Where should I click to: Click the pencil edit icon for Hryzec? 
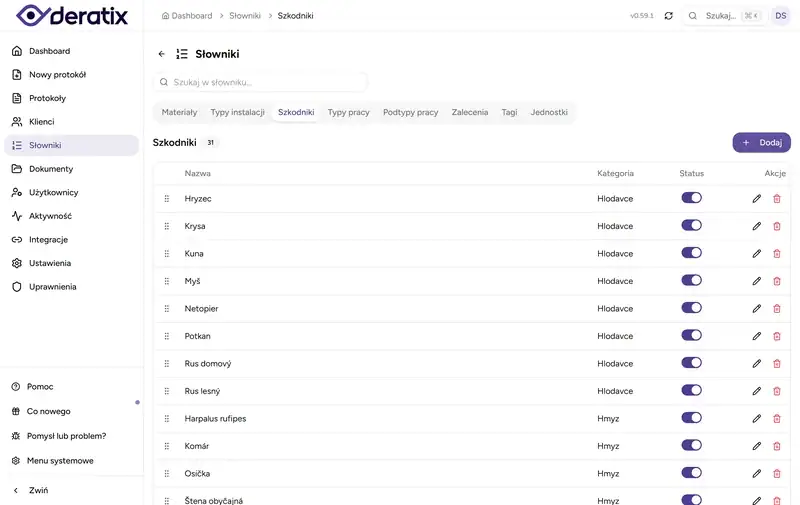[x=757, y=198]
